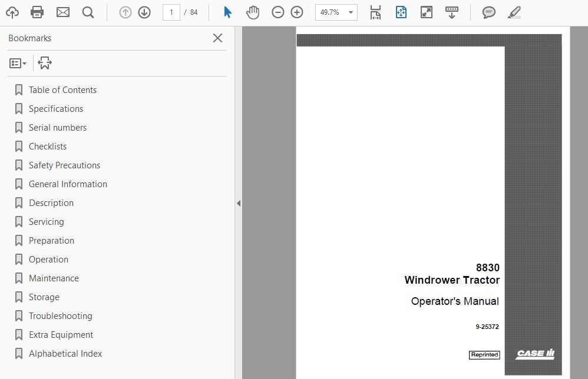Viewport: 588px width, 379px height.
Task: Open the 49.7% zoom level dropdown
Action: (336, 12)
